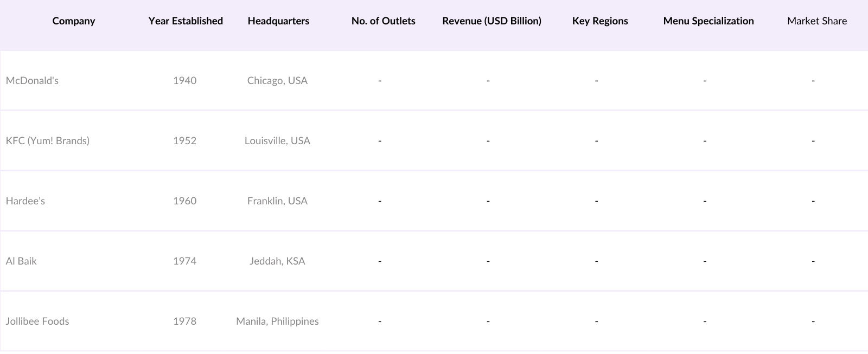Viewport: 868px width, 354px height.
Task: Select the Headquarters column header
Action: pos(278,21)
